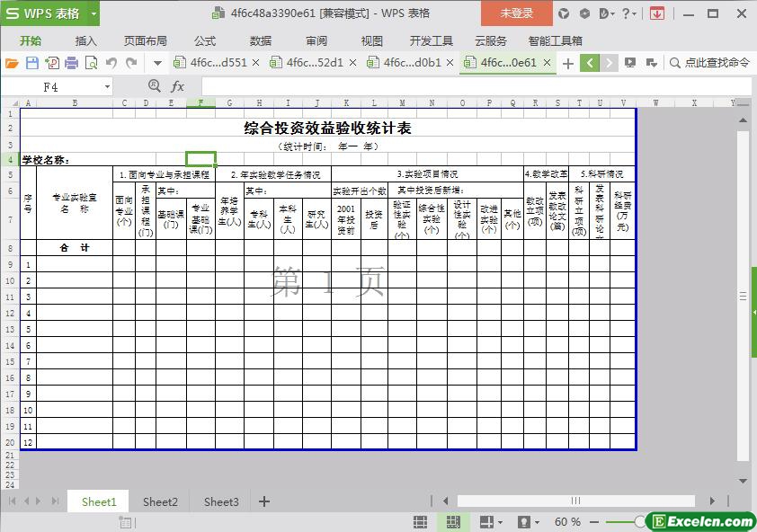
Task: Click the undo arrow icon
Action: 111,63
